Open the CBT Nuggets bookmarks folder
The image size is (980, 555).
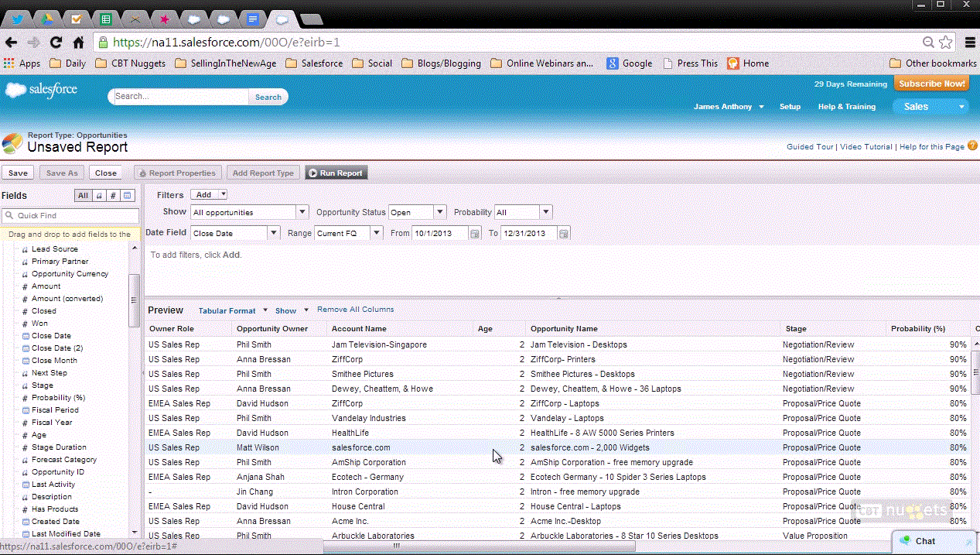pos(130,63)
